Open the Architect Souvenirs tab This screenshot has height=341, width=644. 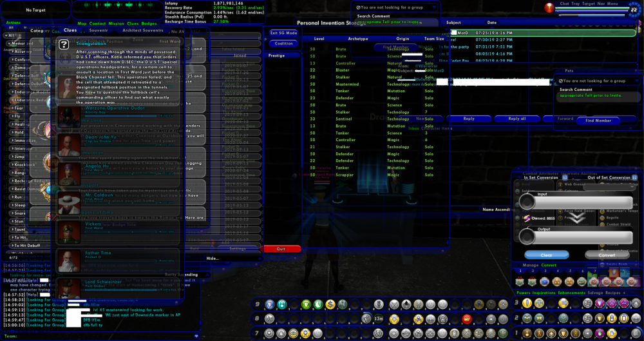pos(142,30)
